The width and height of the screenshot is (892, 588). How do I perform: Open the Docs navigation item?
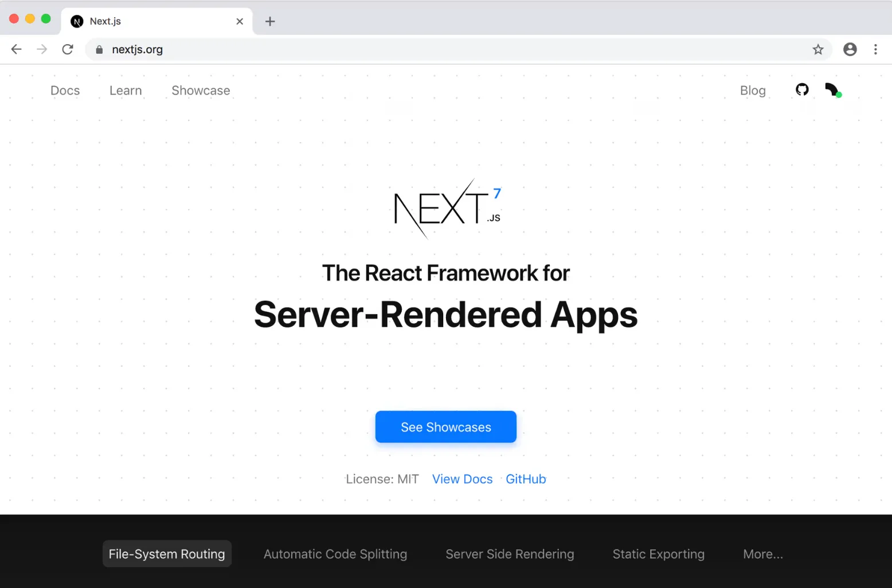pyautogui.click(x=65, y=91)
